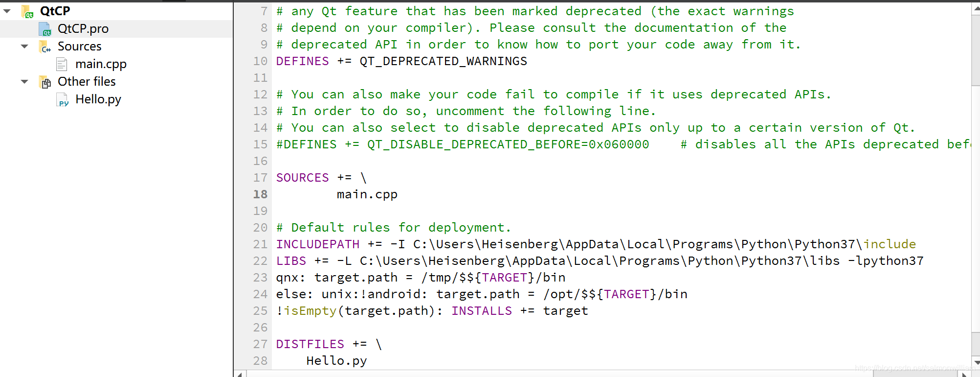Click line number 18 in gutter
The height and width of the screenshot is (377, 980).
[x=260, y=194]
